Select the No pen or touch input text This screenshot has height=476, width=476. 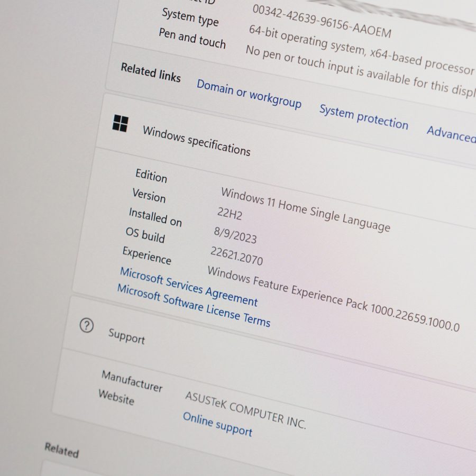tap(361, 71)
